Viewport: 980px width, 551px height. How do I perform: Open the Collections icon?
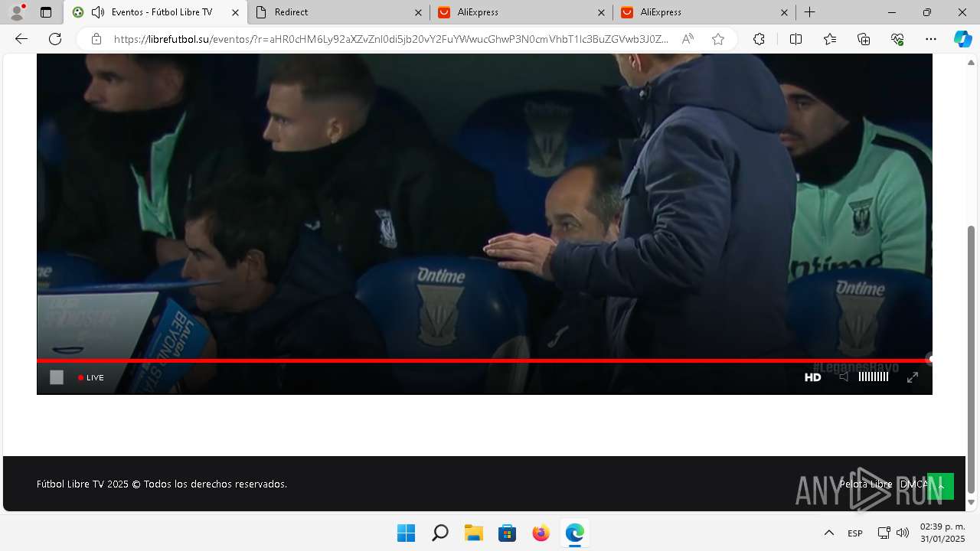(x=864, y=39)
